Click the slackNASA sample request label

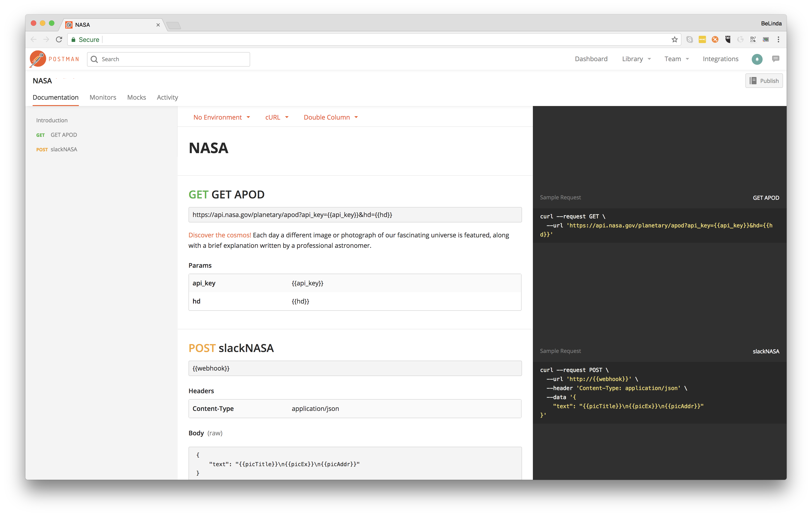(x=766, y=351)
